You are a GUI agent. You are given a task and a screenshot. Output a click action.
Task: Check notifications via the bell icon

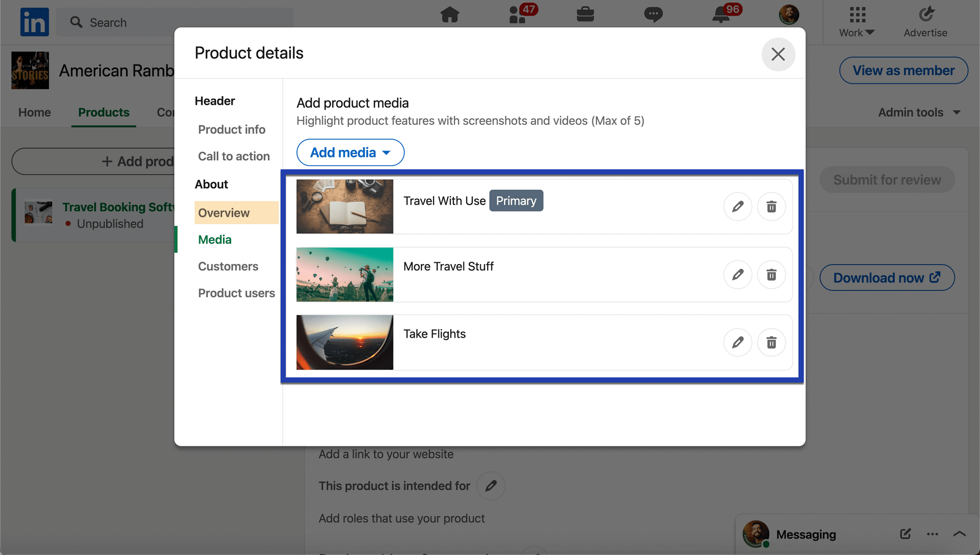720,15
